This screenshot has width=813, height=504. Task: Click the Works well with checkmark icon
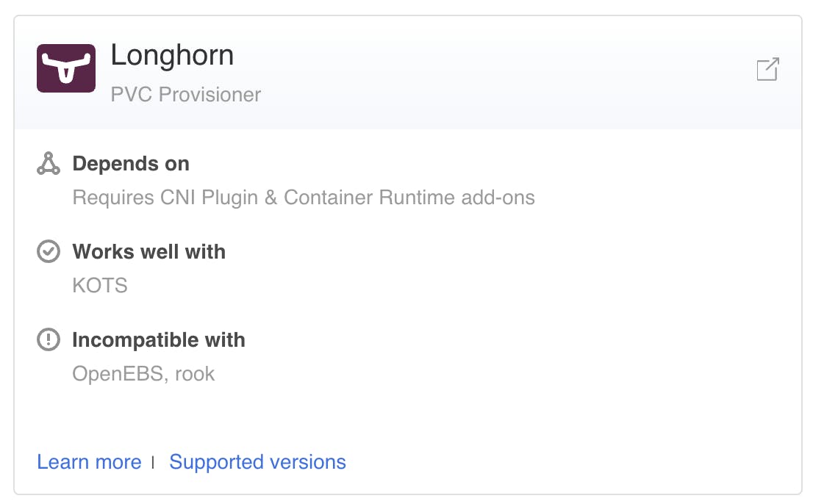tap(49, 251)
